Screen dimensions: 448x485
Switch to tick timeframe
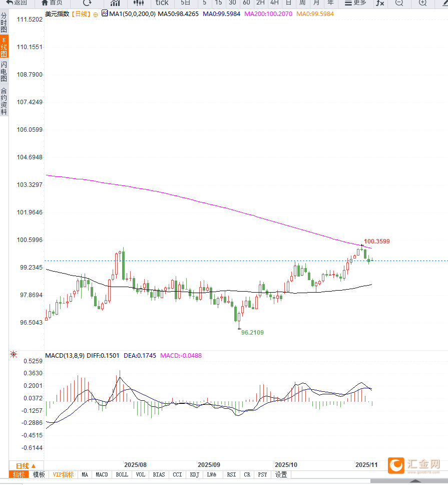click(x=162, y=3)
